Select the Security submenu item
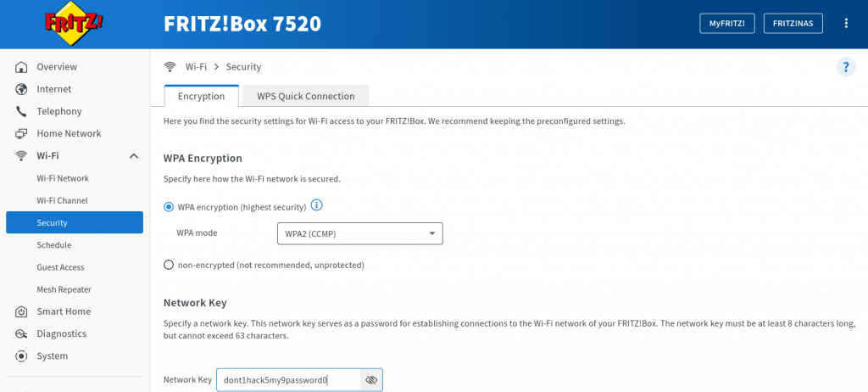The width and height of the screenshot is (868, 392). tap(75, 222)
